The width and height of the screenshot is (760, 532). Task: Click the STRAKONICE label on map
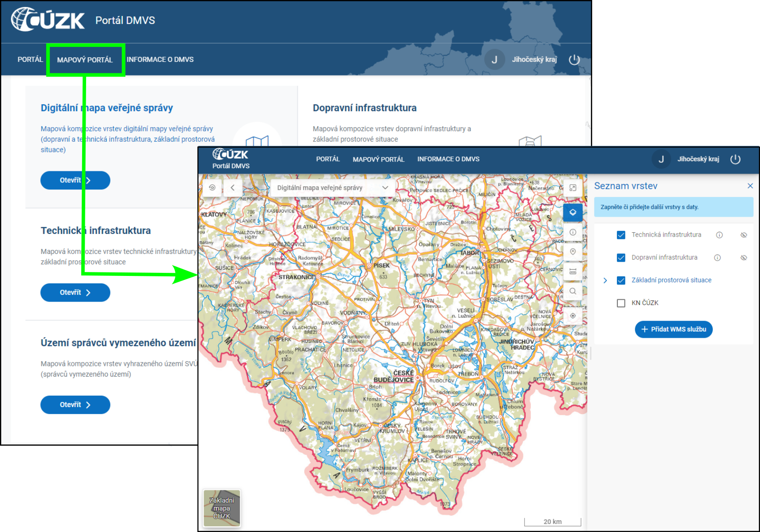(296, 277)
